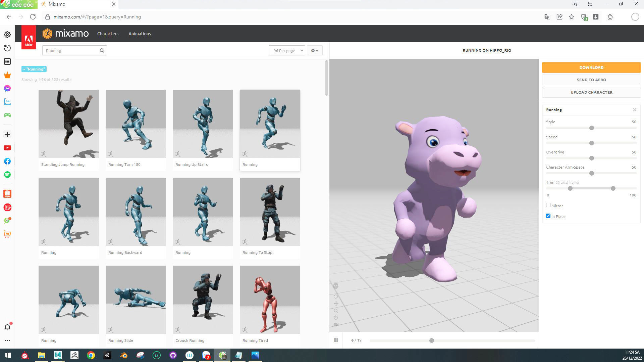The height and width of the screenshot is (362, 644).
Task: Click the reset camera power icon
Action: click(x=336, y=318)
